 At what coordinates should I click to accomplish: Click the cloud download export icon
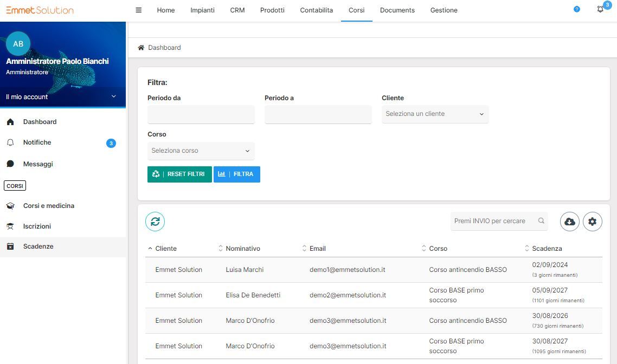pos(570,222)
